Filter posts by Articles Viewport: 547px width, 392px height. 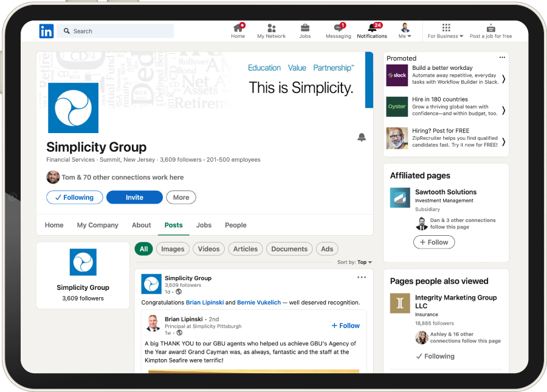(246, 249)
